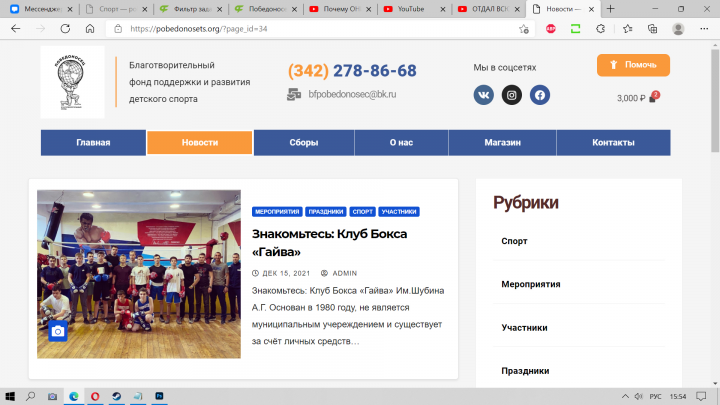This screenshot has width=720, height=405.
Task: Click the МЕРОПРИЯТИЯ category tag
Action: tap(277, 212)
